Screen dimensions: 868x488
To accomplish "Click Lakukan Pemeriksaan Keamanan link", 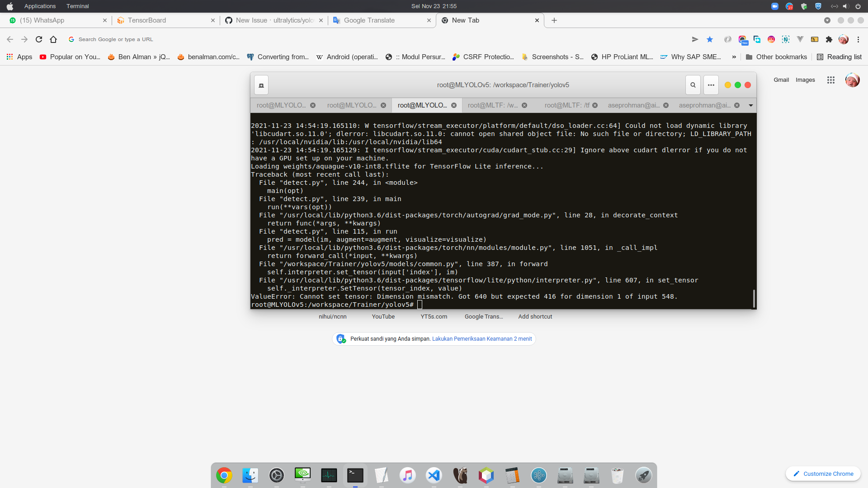I will coord(482,339).
